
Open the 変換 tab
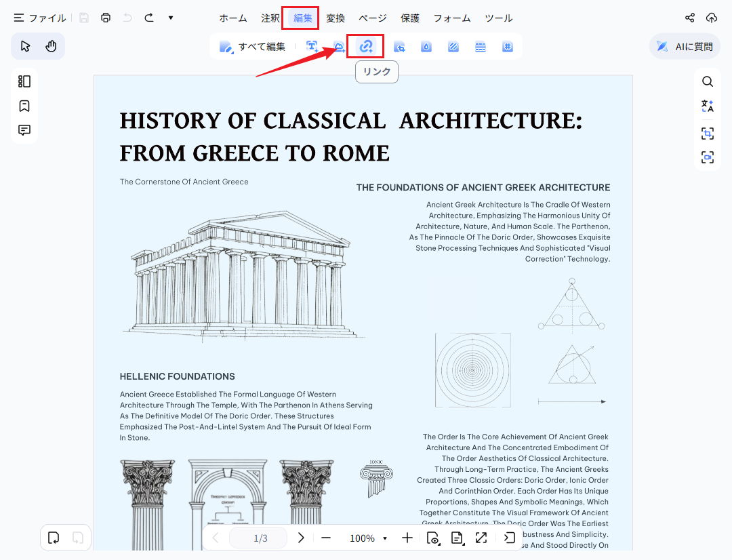pyautogui.click(x=335, y=18)
